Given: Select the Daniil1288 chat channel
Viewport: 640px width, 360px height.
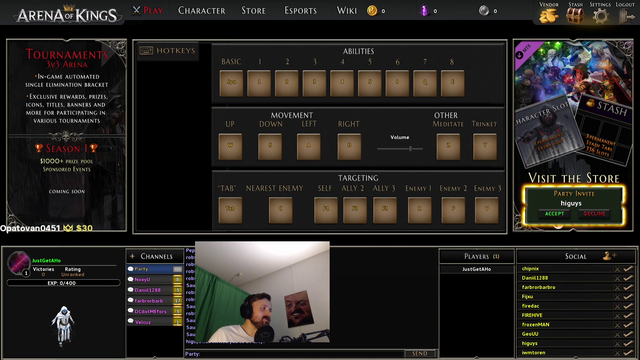Looking at the screenshot, I should coord(155,290).
